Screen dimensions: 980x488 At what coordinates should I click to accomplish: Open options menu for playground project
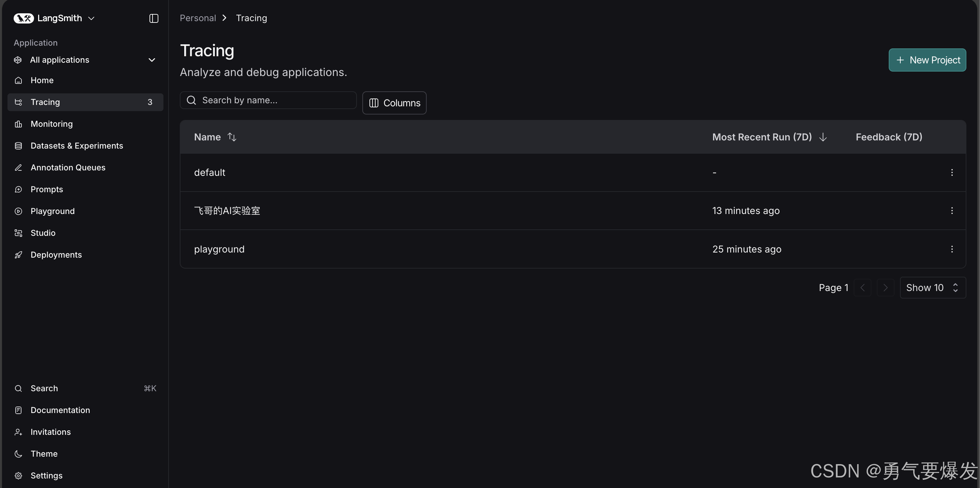point(952,249)
